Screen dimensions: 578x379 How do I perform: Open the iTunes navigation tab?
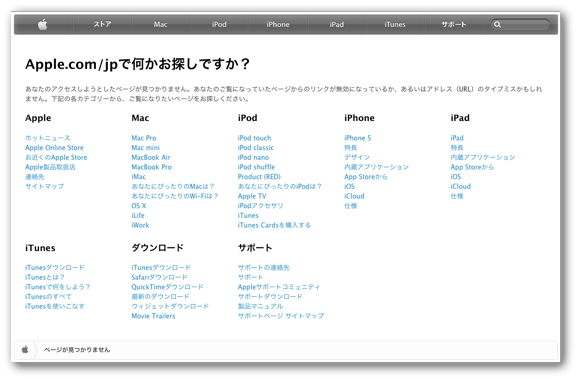tap(395, 24)
